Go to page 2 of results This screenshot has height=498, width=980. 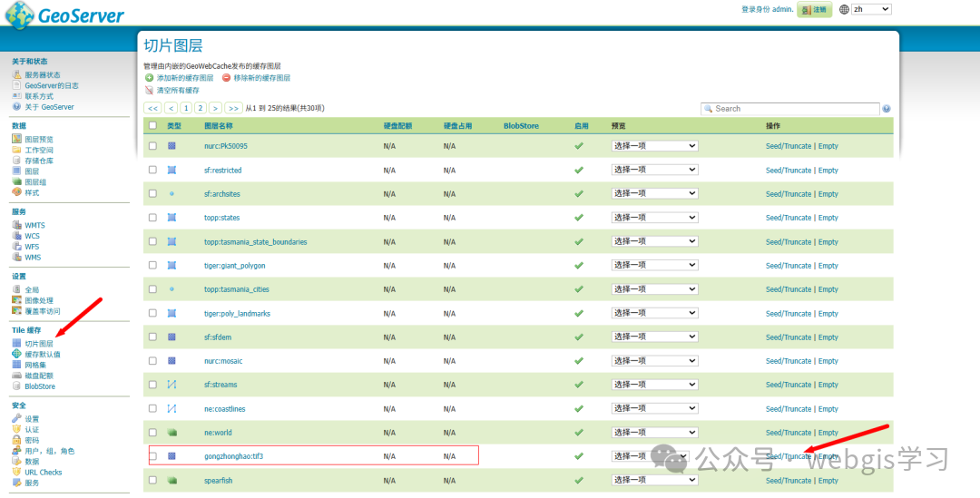[200, 108]
